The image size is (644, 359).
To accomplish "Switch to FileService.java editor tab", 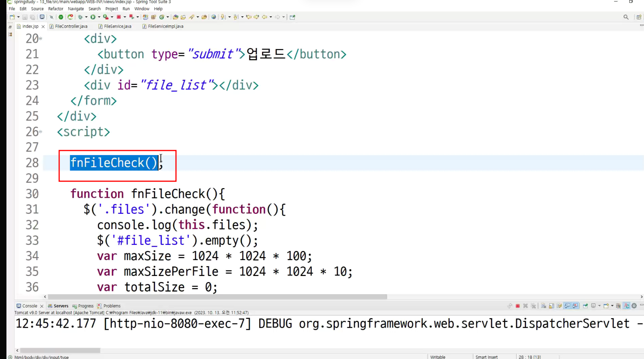I will 115,26.
